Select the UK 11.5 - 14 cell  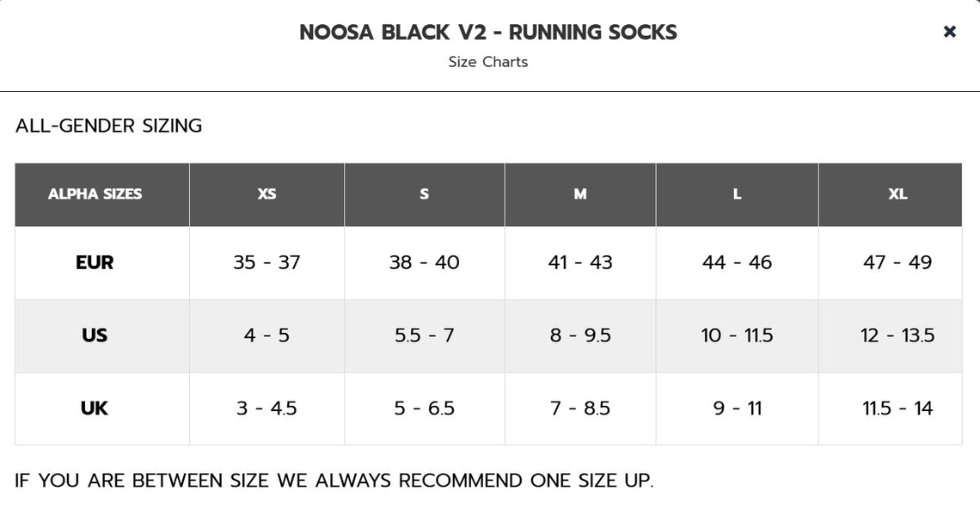click(x=897, y=408)
